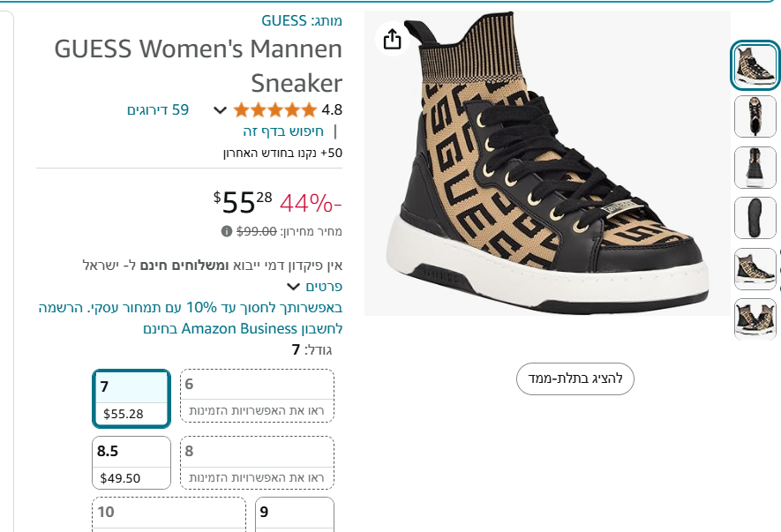Open the star rating dropdown arrow

pyautogui.click(x=221, y=110)
